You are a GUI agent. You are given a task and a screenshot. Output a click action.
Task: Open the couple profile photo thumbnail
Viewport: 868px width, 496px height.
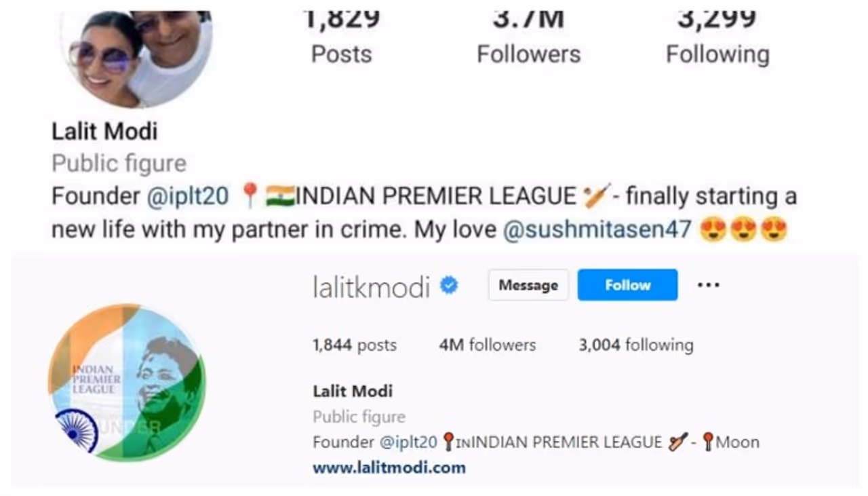tap(136, 58)
